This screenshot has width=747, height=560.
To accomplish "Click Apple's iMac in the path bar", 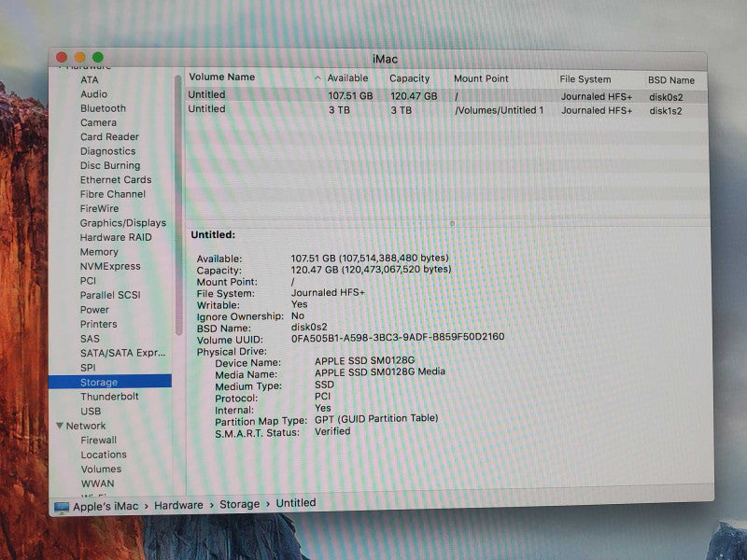I will (106, 506).
